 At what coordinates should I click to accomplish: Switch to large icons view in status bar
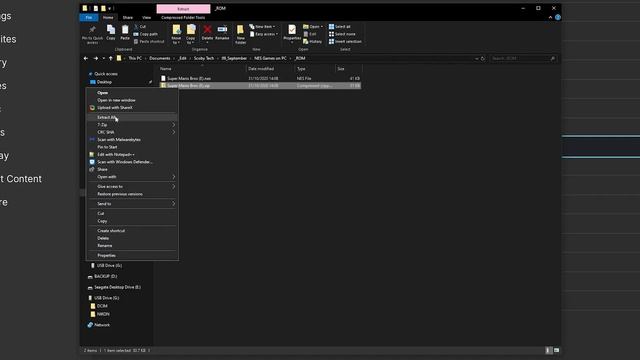pos(556,350)
